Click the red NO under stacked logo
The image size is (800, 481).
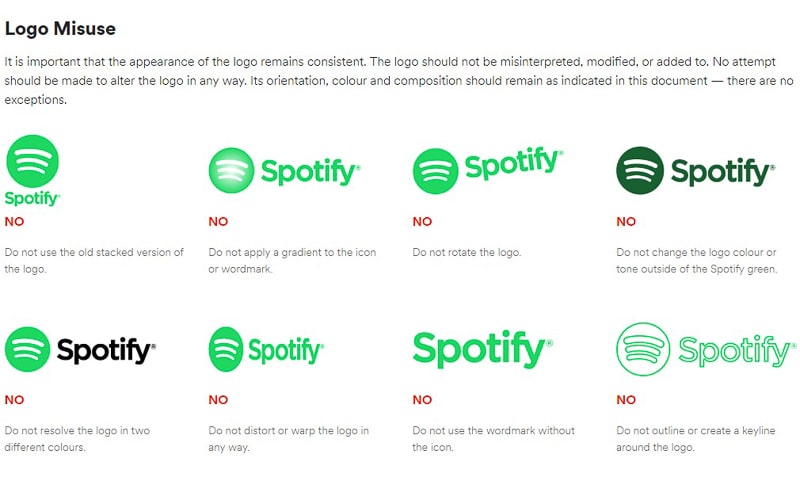point(14,222)
